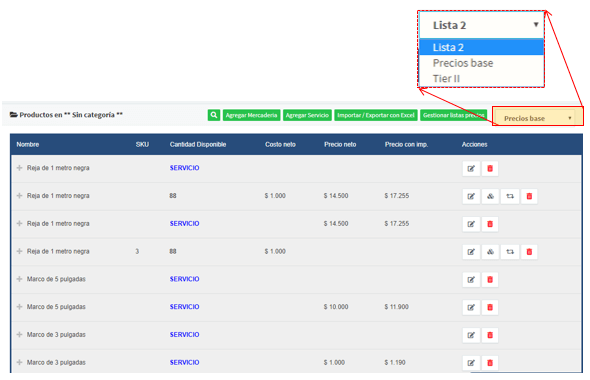Image resolution: width=590 pixels, height=380 pixels.
Task: Expand the Marco de 5 pulgadas row priced $ 11.900
Action: coord(20,307)
